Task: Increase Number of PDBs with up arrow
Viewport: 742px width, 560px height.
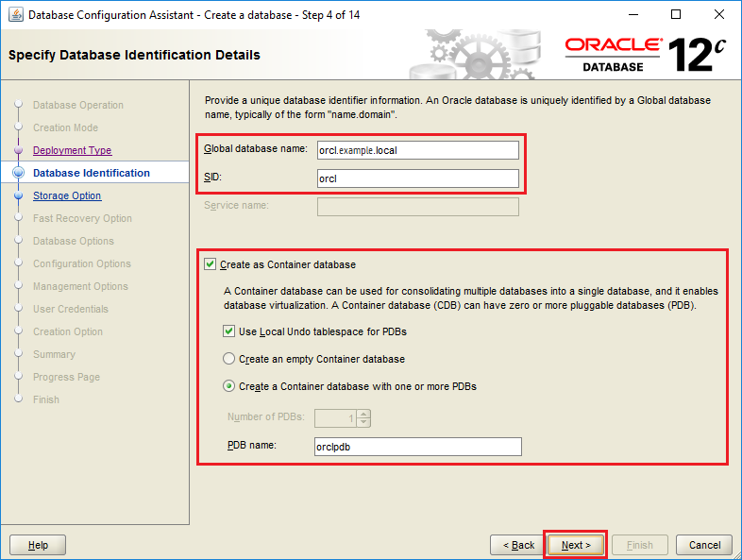Action: pyautogui.click(x=363, y=414)
